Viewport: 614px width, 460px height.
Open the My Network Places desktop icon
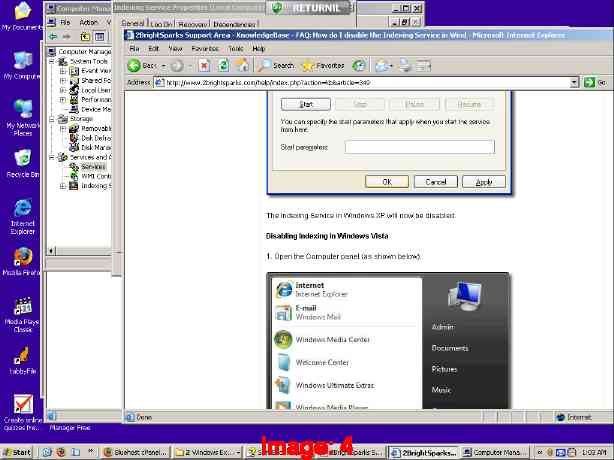tap(22, 117)
